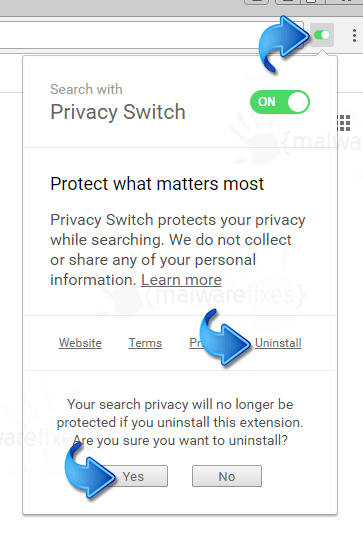Open the Privacy Switch extension toolbar icon
This screenshot has height=535, width=363.
pos(322,35)
